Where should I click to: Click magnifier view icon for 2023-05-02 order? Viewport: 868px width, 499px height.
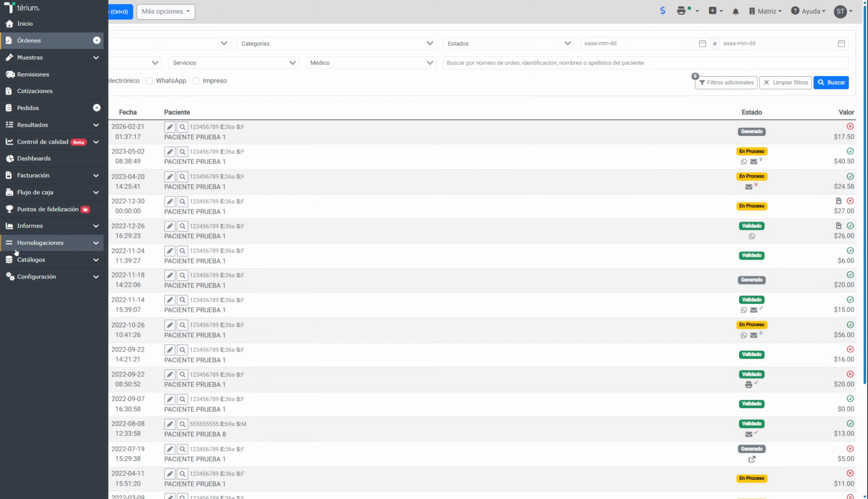(x=182, y=152)
